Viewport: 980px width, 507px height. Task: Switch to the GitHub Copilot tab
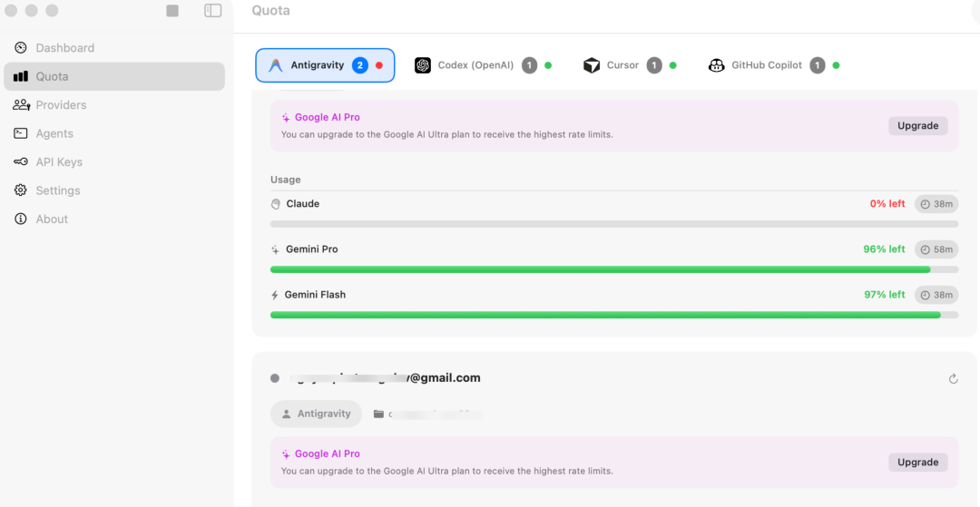(773, 65)
